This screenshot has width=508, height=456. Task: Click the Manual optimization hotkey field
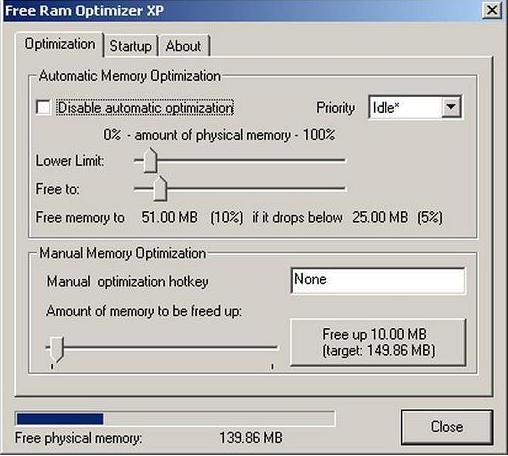pyautogui.click(x=378, y=281)
